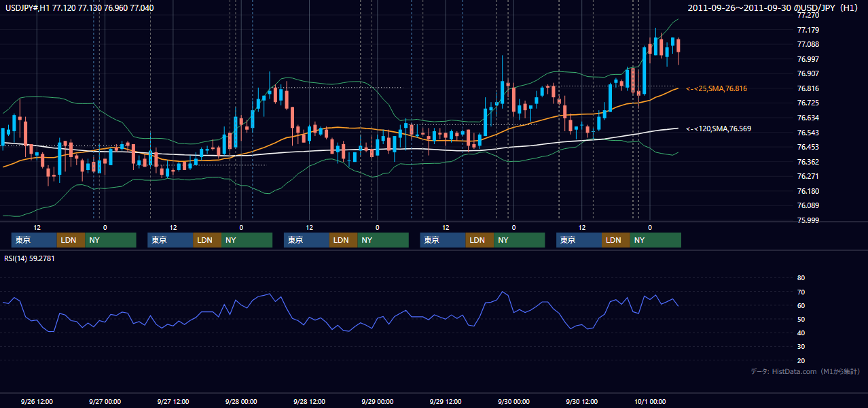
Task: Click the RSI level 50 label
Action: point(801,319)
